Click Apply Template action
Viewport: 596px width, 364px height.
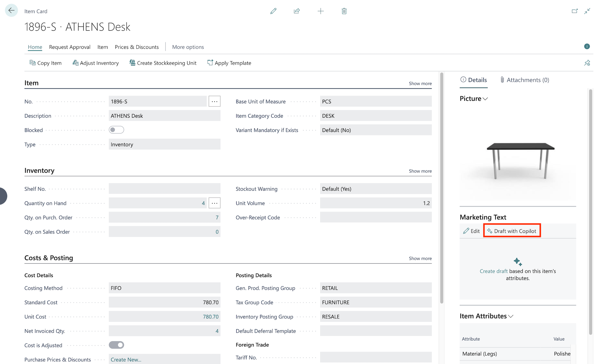(229, 63)
